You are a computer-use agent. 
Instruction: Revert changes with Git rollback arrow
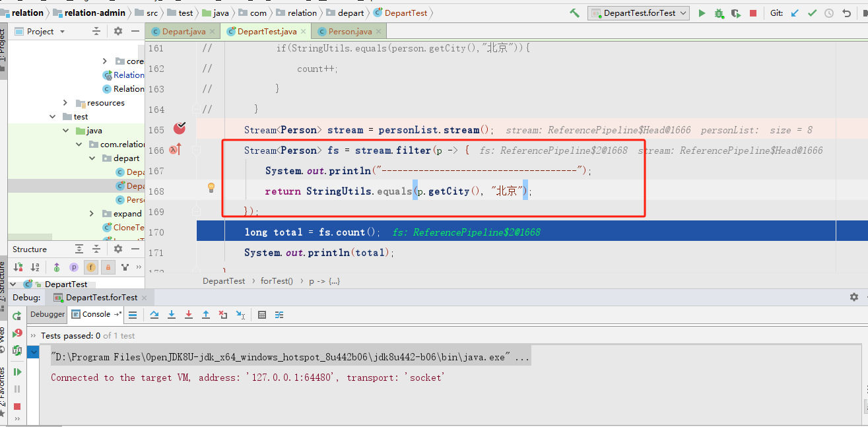[x=846, y=13]
